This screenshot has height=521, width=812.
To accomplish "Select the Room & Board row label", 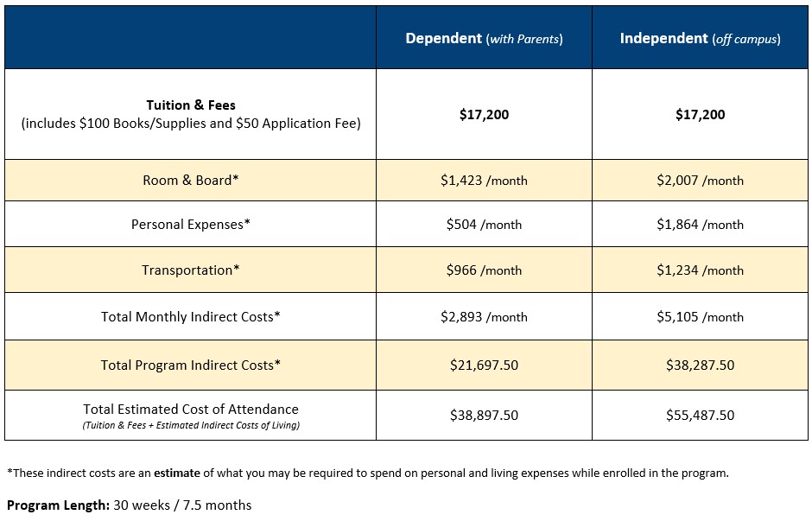I will [x=191, y=181].
